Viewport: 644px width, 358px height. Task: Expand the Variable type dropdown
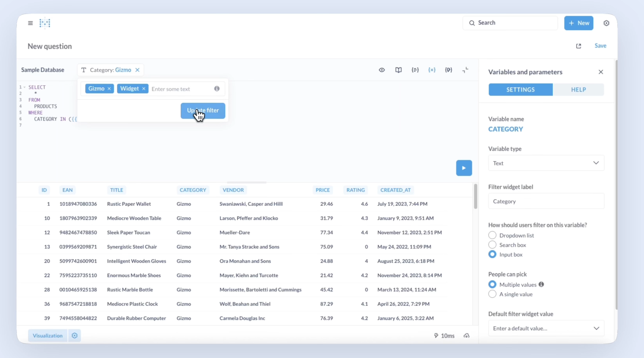(x=546, y=163)
